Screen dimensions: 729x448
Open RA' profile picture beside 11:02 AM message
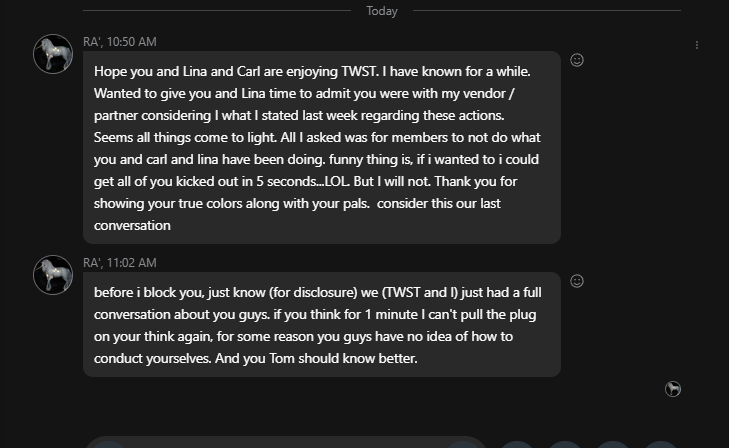click(x=53, y=275)
